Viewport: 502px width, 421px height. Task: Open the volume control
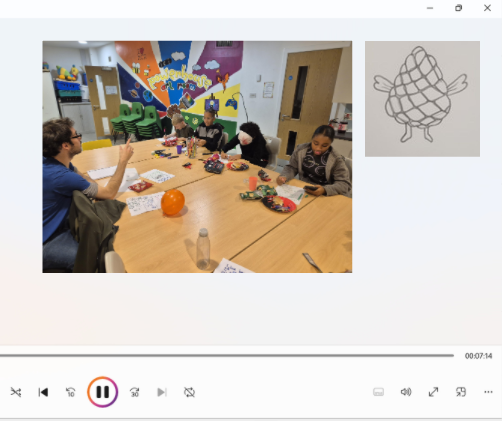point(406,392)
